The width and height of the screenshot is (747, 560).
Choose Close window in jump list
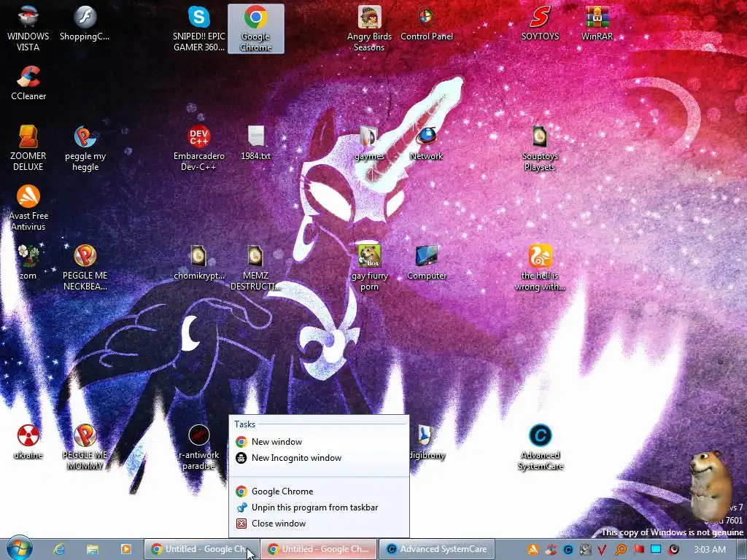[319, 523]
